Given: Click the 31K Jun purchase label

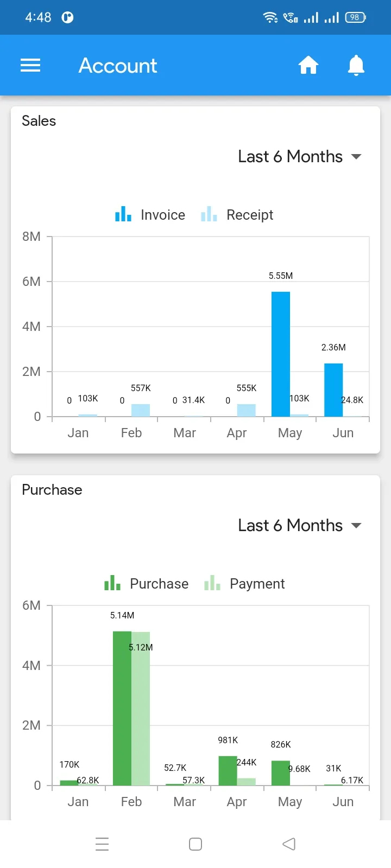Looking at the screenshot, I should coord(333,768).
